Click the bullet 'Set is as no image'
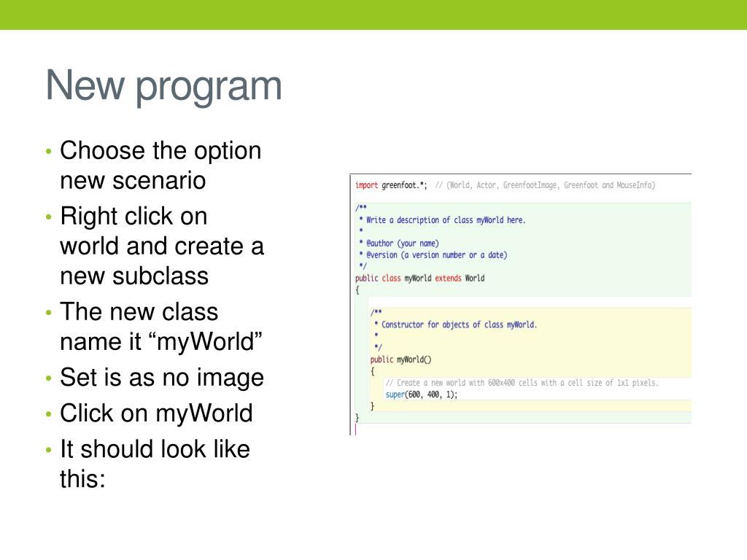The height and width of the screenshot is (560, 747). pos(162,378)
